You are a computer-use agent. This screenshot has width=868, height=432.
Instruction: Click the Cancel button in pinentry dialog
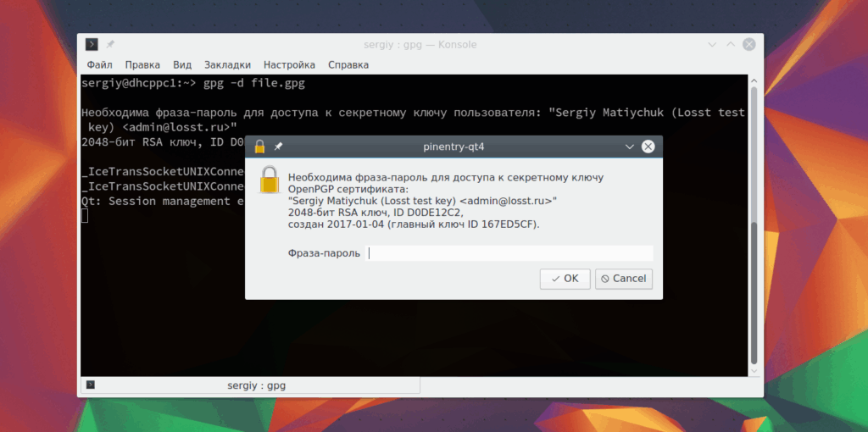[x=624, y=279]
